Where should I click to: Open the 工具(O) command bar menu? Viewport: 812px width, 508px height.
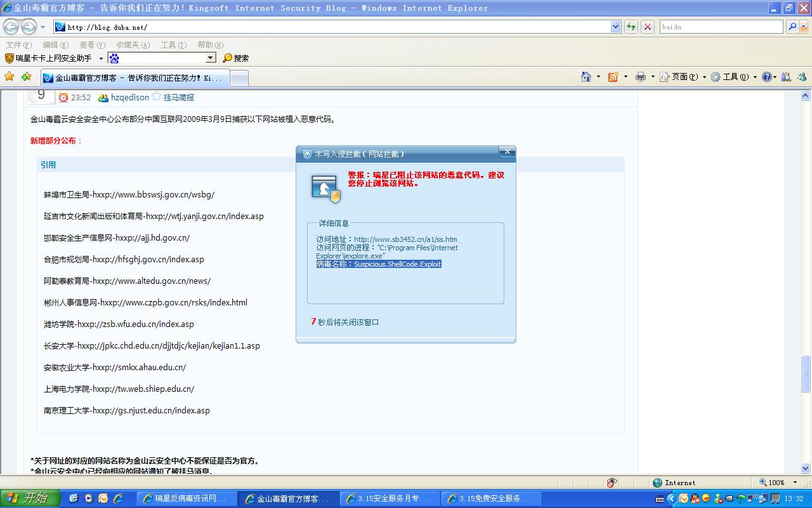click(x=733, y=77)
